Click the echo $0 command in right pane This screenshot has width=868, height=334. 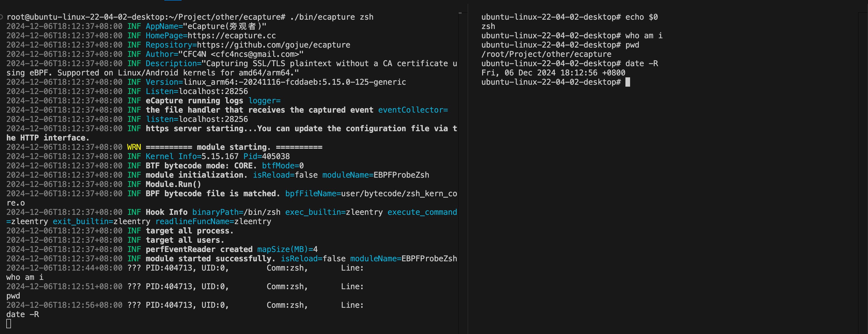click(641, 17)
